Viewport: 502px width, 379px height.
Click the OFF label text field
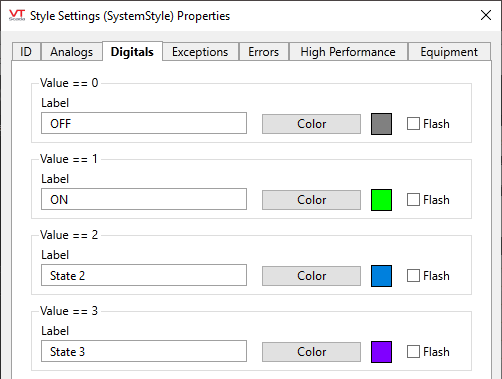tap(144, 123)
